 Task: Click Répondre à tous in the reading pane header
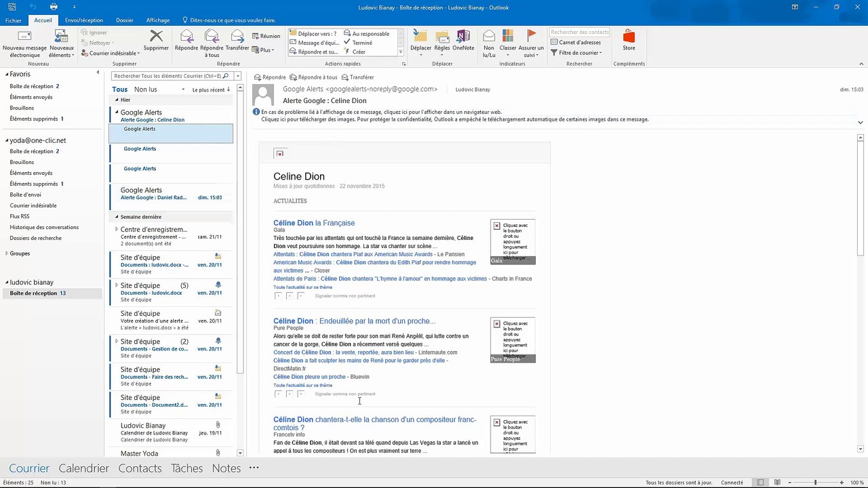(313, 77)
